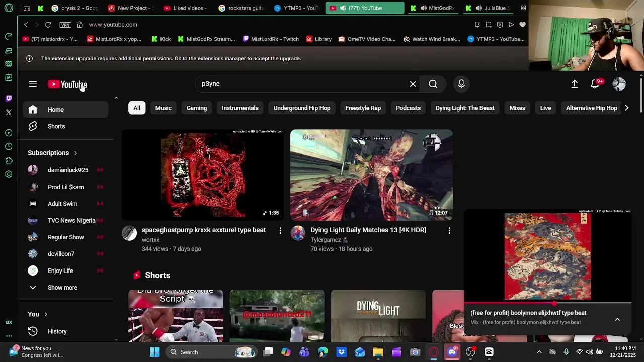Click the Opera GX logo icon
Image resolution: width=644 pixels, height=362 pixels.
tap(9, 8)
